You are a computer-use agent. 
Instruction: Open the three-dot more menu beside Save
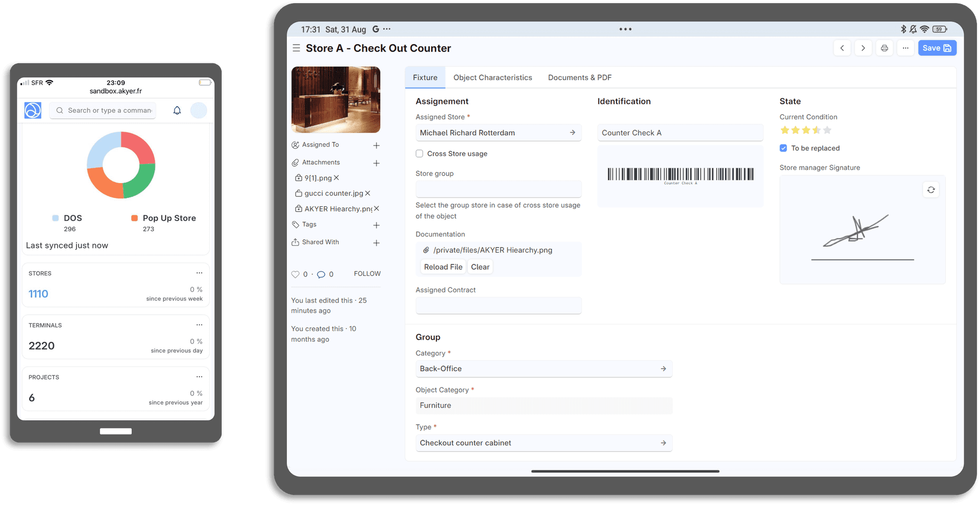coord(905,48)
